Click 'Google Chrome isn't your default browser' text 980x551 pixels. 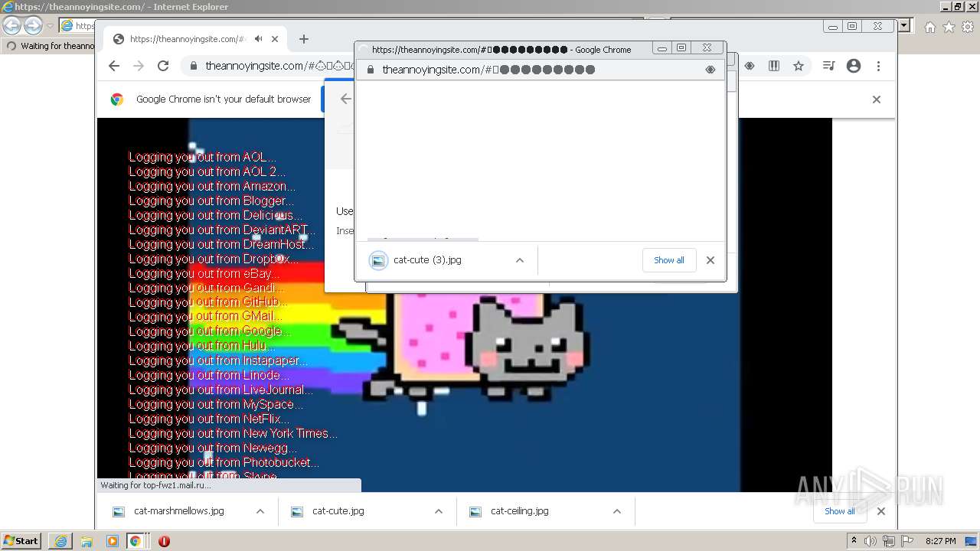pyautogui.click(x=224, y=99)
